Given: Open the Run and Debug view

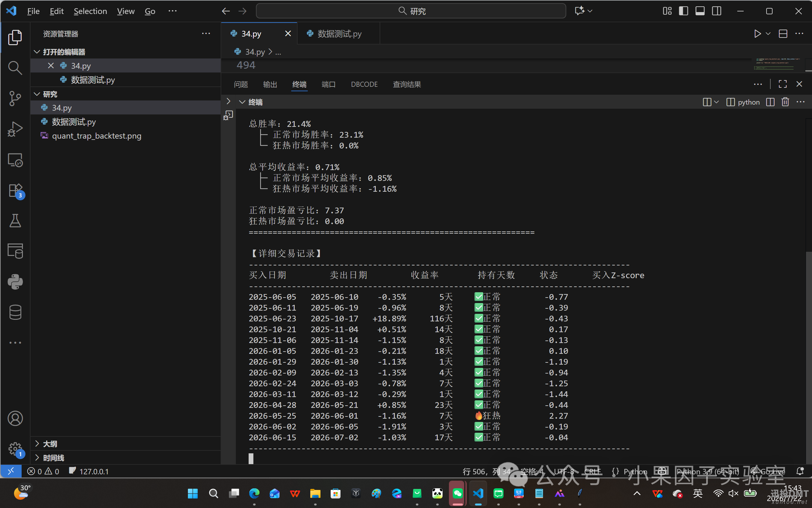Looking at the screenshot, I should pyautogui.click(x=15, y=129).
